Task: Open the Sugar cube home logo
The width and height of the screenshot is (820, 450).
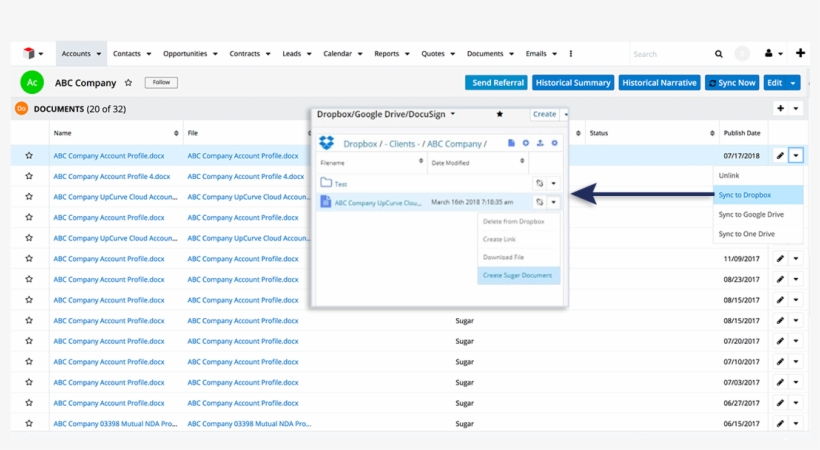Action: point(29,53)
